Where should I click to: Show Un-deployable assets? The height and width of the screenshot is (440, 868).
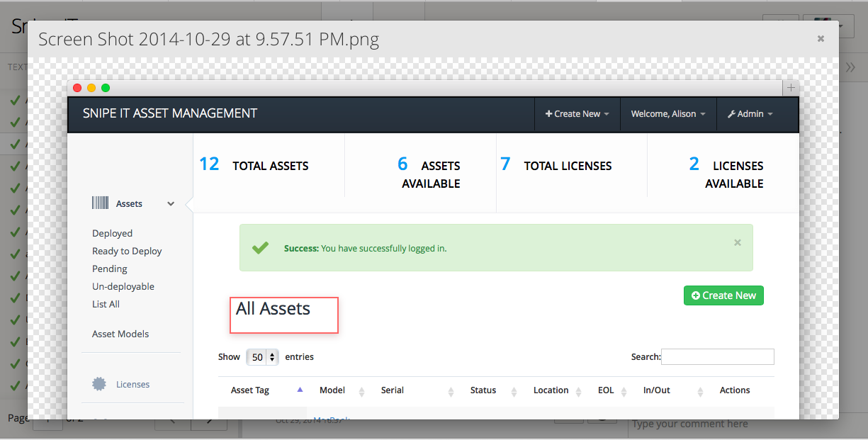pos(123,286)
